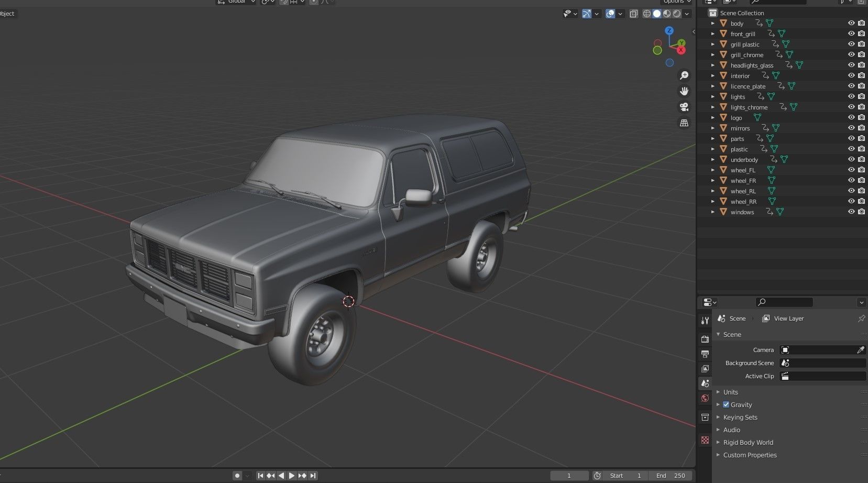Open viewport shading options dropdown
The height and width of the screenshot is (483, 868).
point(687,14)
